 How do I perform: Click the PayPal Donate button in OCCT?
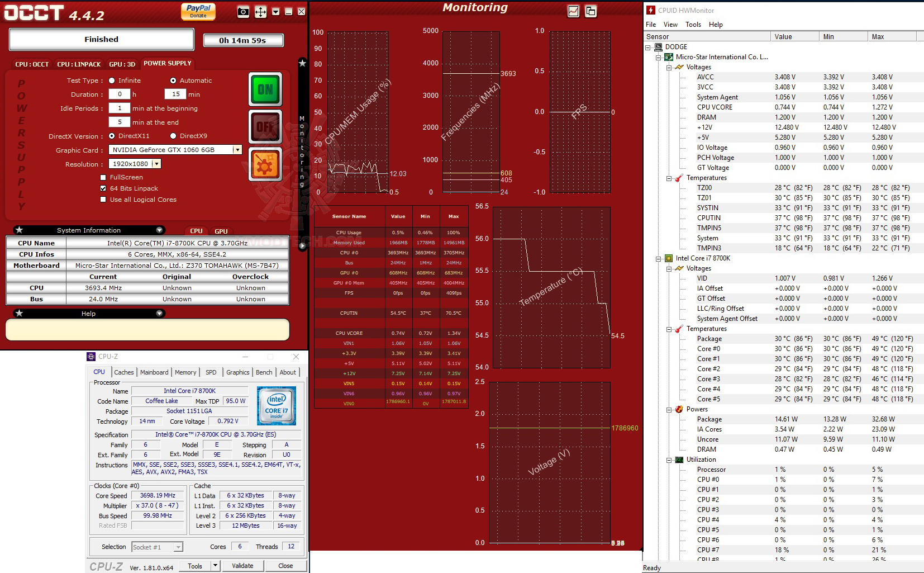198,11
